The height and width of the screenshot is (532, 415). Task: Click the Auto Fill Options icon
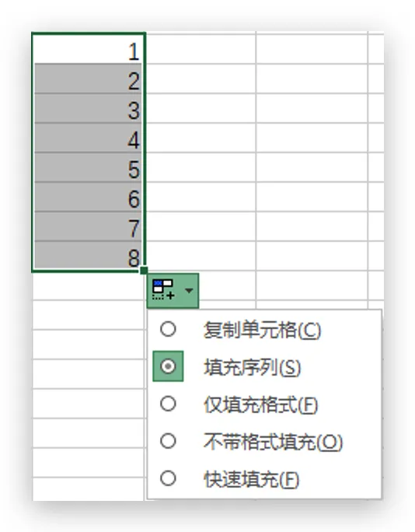[163, 290]
